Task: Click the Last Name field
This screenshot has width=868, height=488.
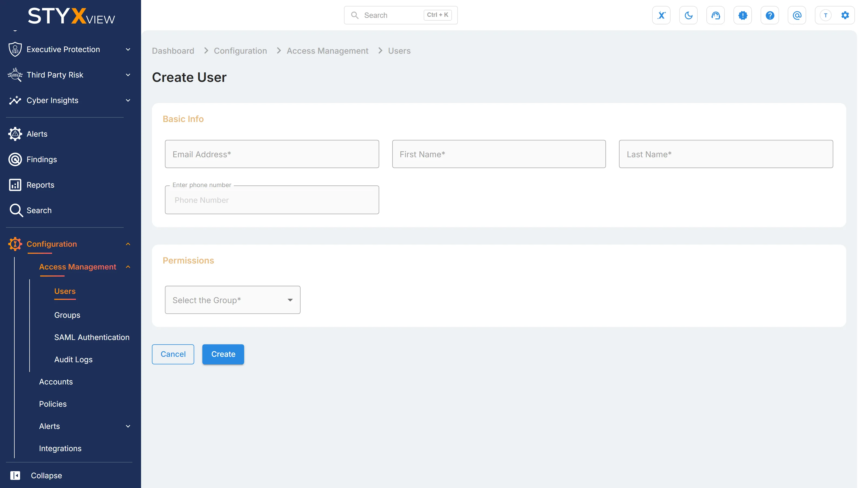Action: tap(726, 154)
